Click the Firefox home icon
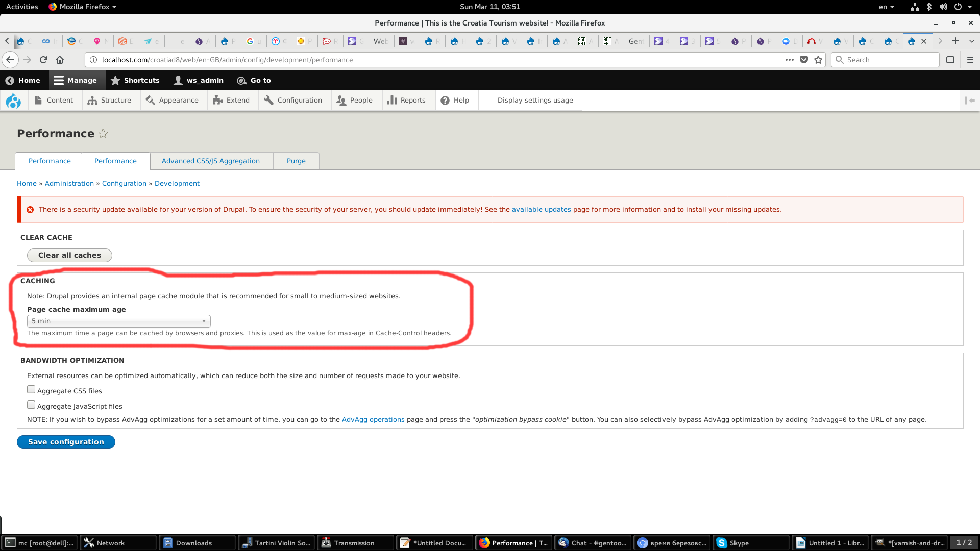Image resolution: width=980 pixels, height=551 pixels. pos(60,60)
